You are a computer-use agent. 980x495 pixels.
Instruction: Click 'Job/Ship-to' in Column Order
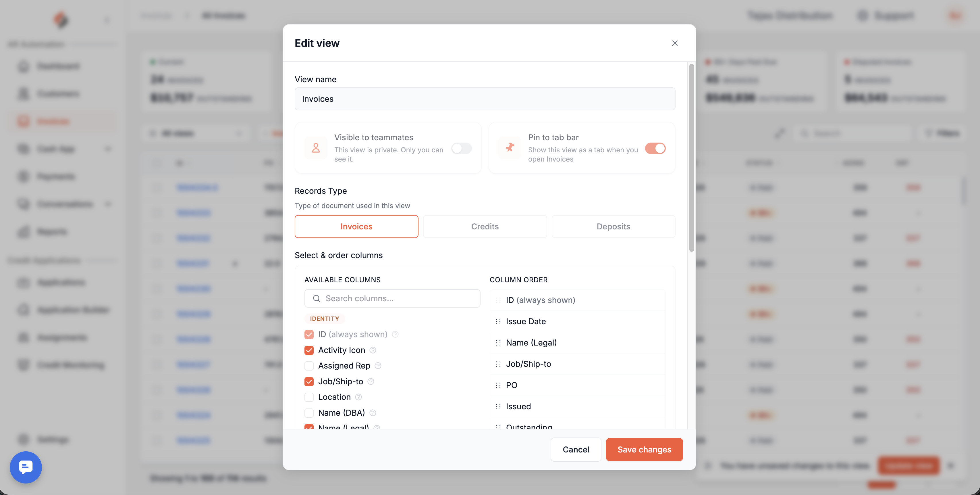click(528, 364)
